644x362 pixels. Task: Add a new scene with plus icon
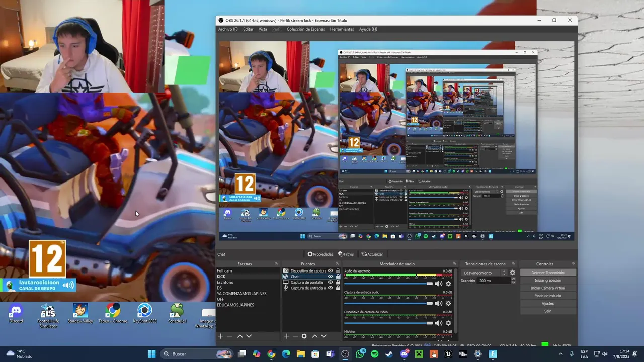pos(220,336)
